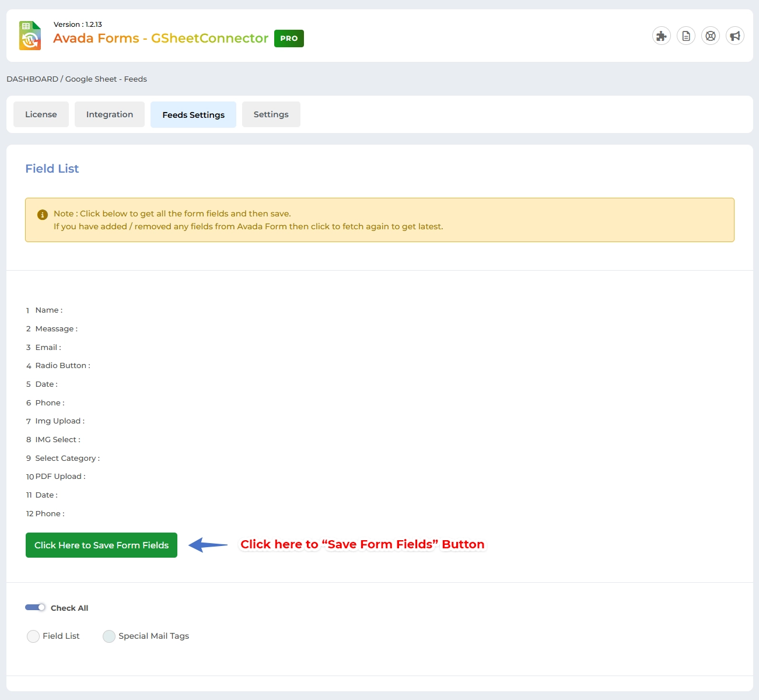Click the green PRO badge
This screenshot has height=700, width=759.
point(289,38)
